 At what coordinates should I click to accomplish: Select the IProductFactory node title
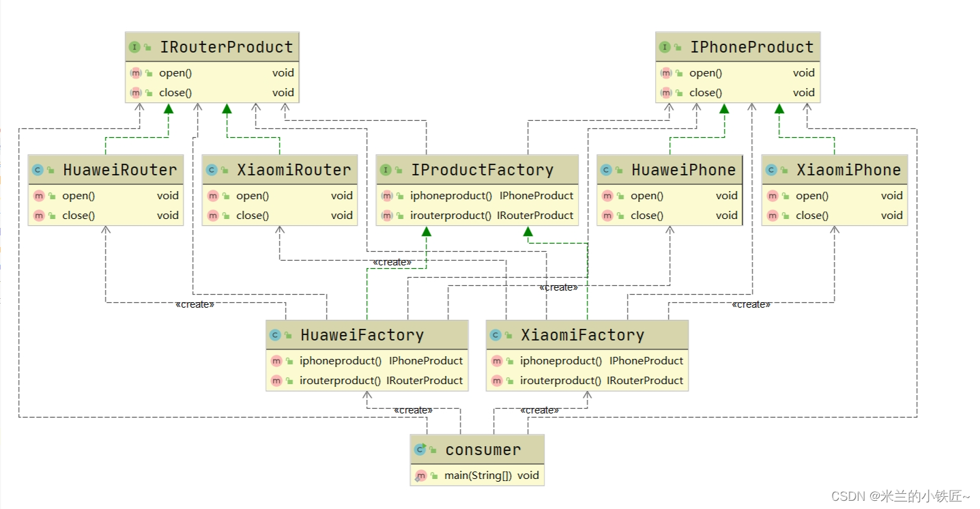pos(482,170)
